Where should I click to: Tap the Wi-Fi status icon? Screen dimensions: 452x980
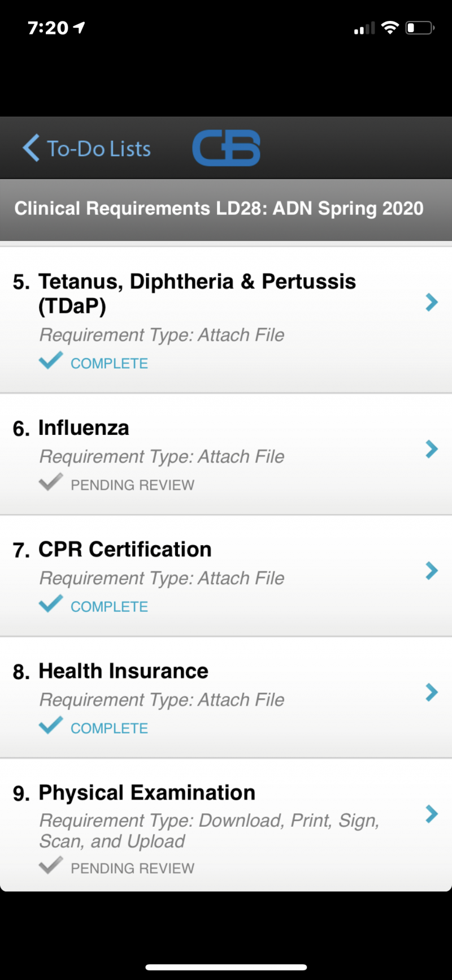click(x=390, y=27)
